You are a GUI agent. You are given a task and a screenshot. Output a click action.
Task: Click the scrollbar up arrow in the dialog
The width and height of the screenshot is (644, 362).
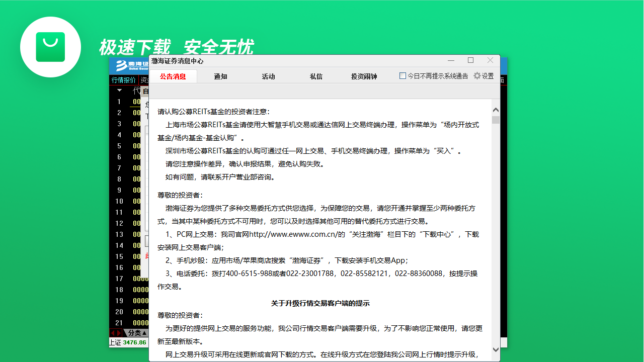pyautogui.click(x=496, y=109)
